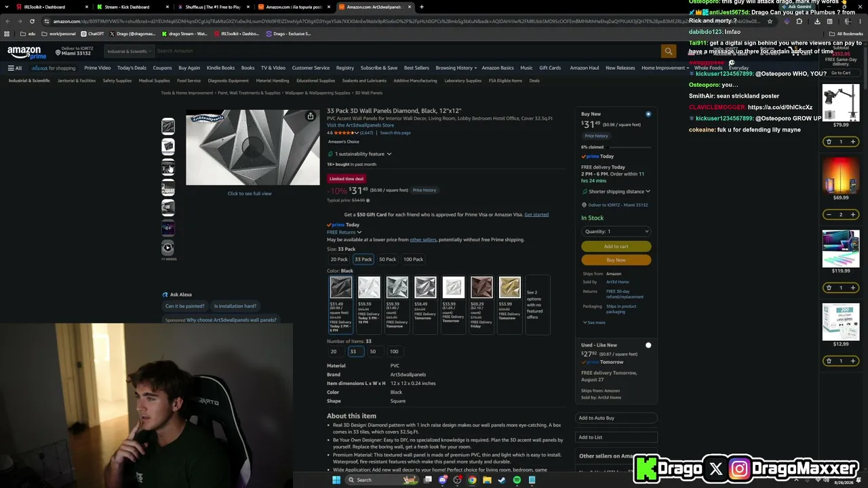Open the Amazon Prime logo home link
The image size is (868, 488).
26,52
